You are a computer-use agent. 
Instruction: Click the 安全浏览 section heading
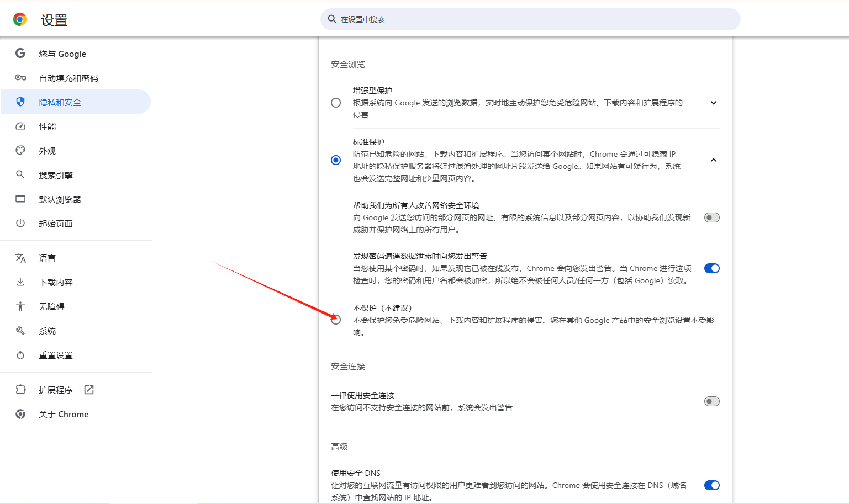(x=348, y=65)
